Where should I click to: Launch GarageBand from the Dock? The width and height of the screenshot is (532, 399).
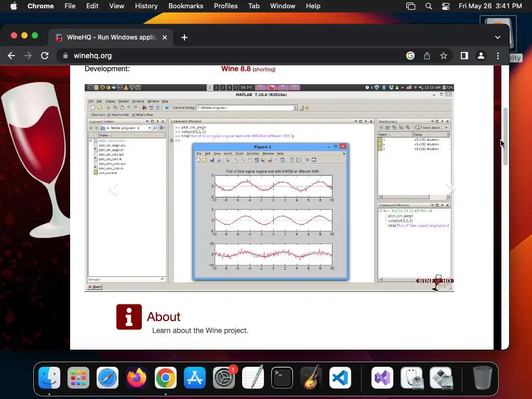(311, 378)
